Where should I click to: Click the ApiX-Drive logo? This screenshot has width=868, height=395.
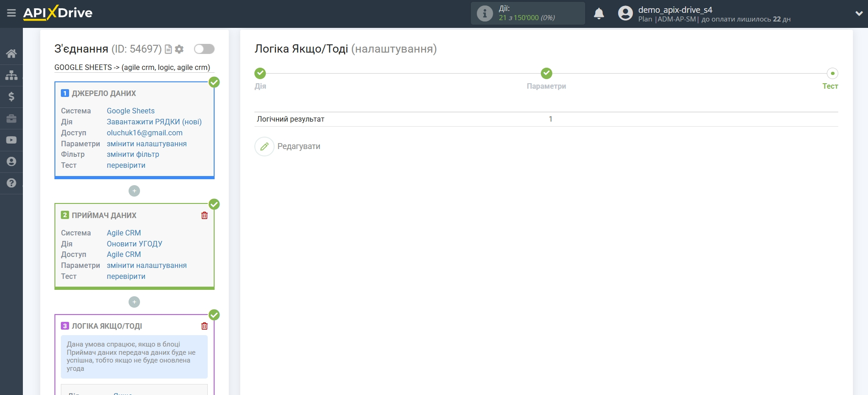point(58,13)
